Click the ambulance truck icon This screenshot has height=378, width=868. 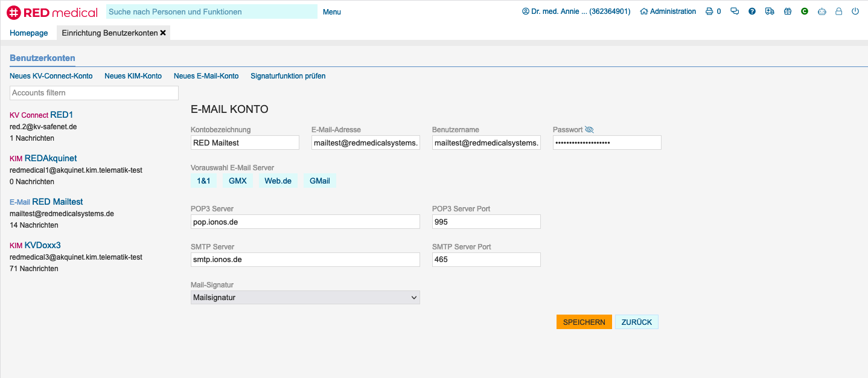coord(769,11)
